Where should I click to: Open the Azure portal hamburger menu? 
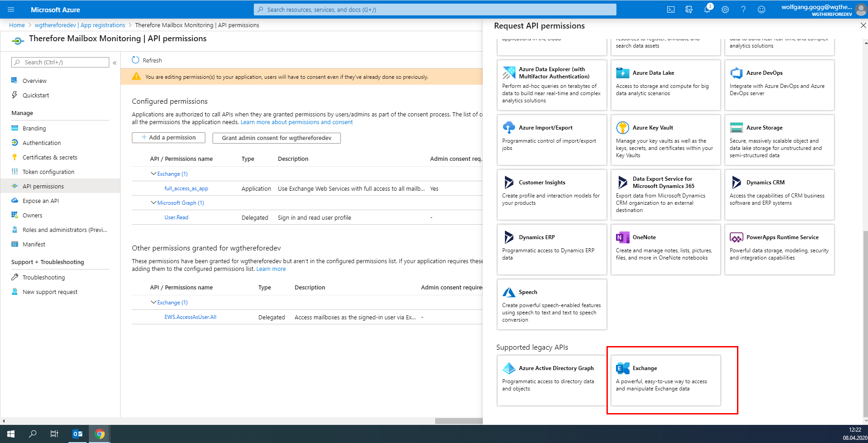click(11, 10)
